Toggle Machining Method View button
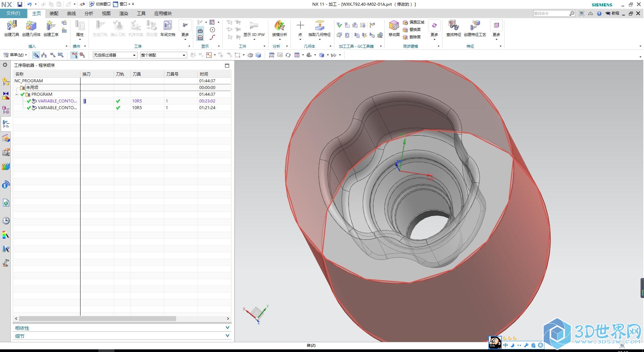This screenshot has width=644, height=352. pos(61,55)
